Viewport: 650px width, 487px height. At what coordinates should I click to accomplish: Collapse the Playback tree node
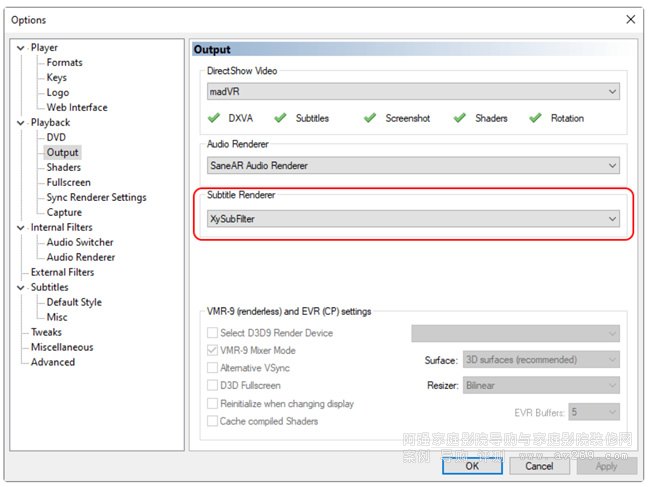(x=21, y=123)
